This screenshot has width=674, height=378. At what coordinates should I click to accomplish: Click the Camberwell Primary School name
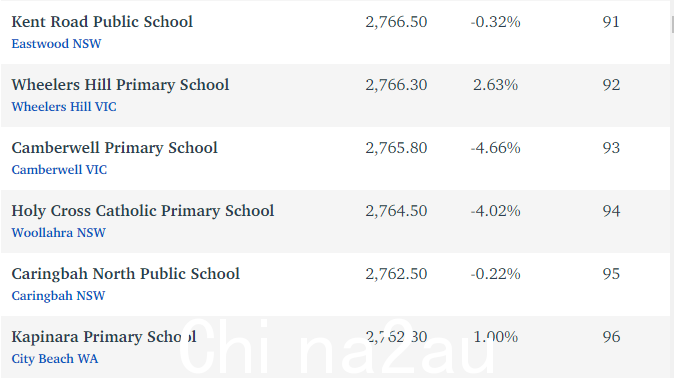coord(115,148)
